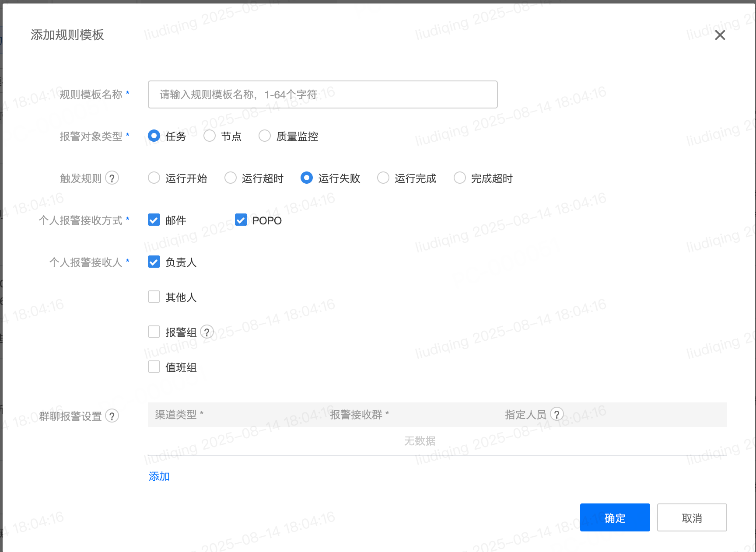
Task: Click the 取消 button
Action: pyautogui.click(x=692, y=518)
